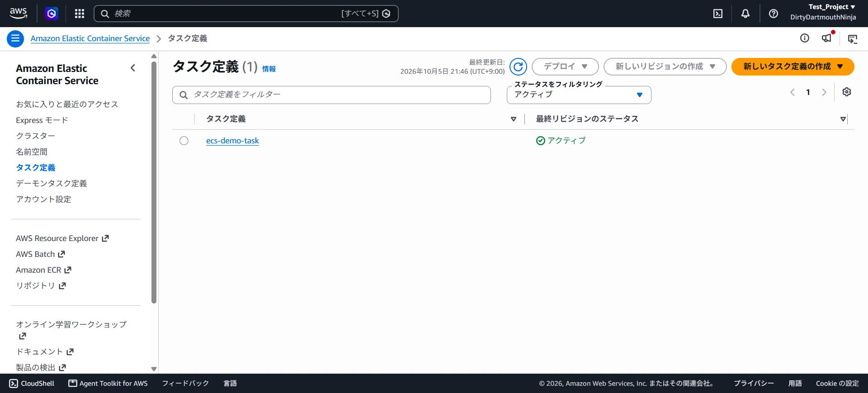The image size is (868, 393).
Task: Open 名前空間 in the sidebar
Action: click(x=32, y=152)
